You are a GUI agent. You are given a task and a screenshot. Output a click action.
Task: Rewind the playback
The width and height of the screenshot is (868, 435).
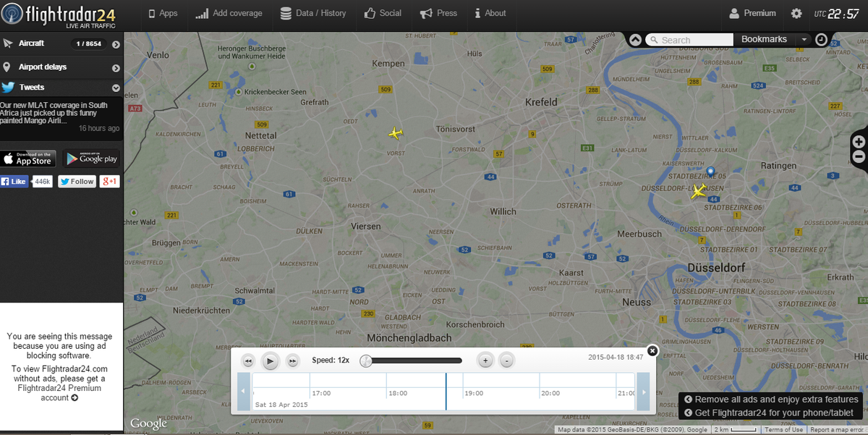pyautogui.click(x=248, y=360)
